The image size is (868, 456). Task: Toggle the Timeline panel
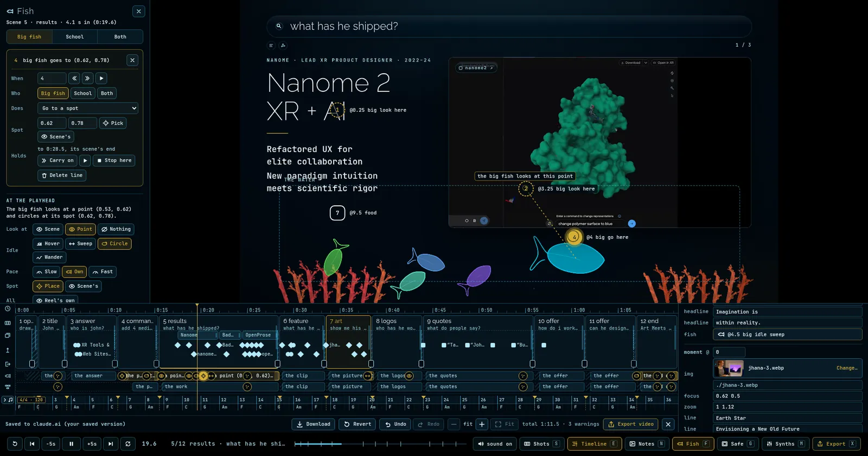(x=594, y=444)
